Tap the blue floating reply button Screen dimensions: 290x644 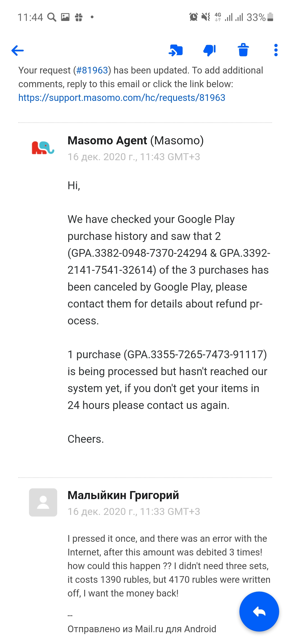pyautogui.click(x=259, y=612)
